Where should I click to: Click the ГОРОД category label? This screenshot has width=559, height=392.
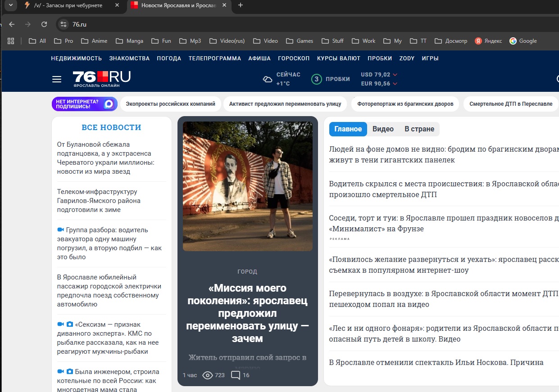coord(247,272)
